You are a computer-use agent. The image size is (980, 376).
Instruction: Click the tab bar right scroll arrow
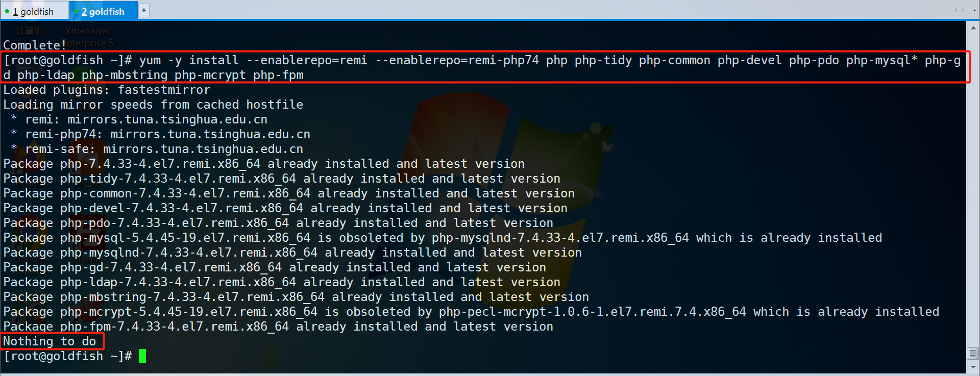[963, 10]
